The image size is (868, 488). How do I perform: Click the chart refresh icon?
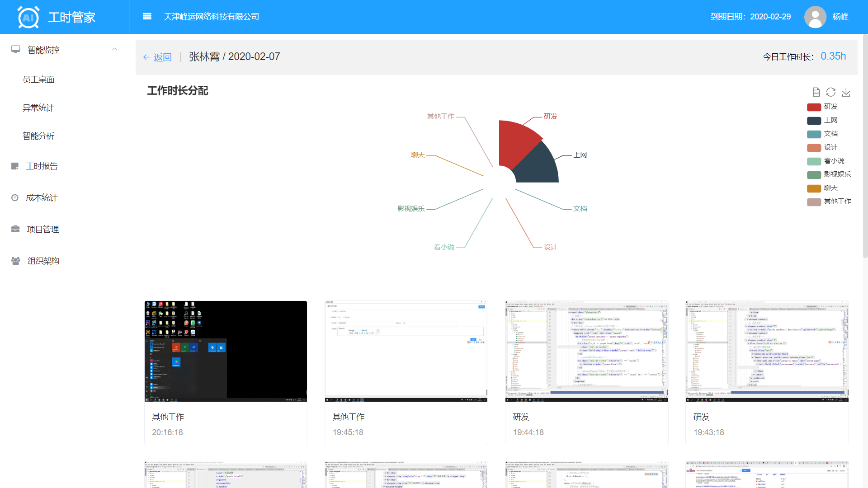pos(831,92)
